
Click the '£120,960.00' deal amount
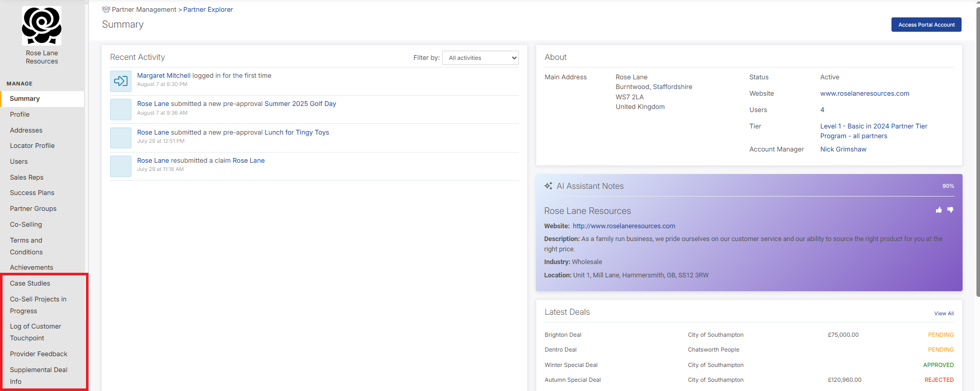coord(845,380)
